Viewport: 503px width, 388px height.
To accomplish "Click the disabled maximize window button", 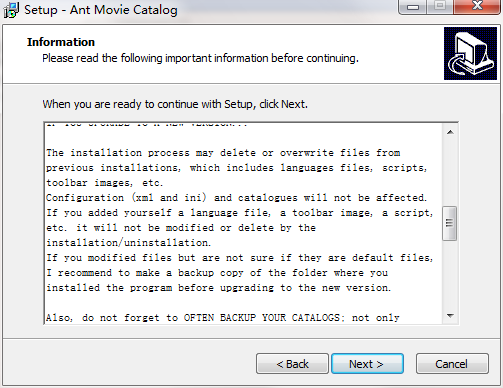I will coord(440,7).
